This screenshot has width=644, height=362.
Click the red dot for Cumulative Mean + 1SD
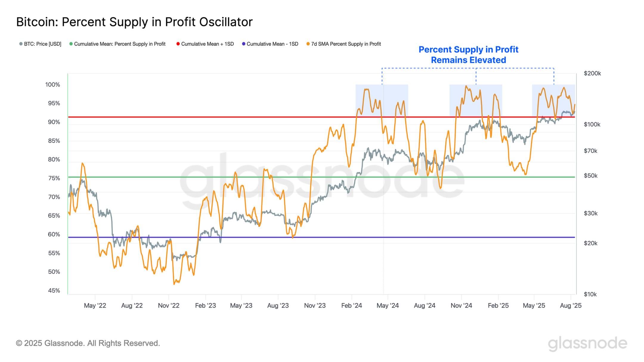(178, 44)
